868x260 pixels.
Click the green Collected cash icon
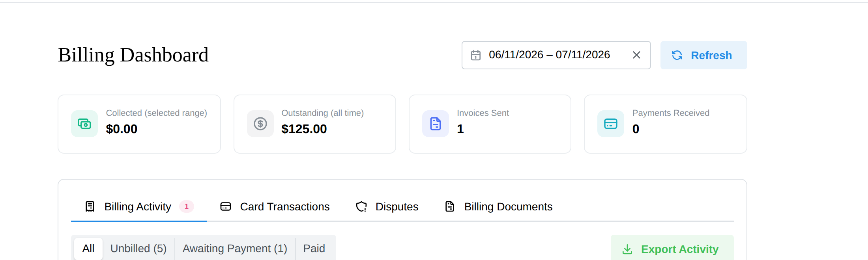point(84,124)
